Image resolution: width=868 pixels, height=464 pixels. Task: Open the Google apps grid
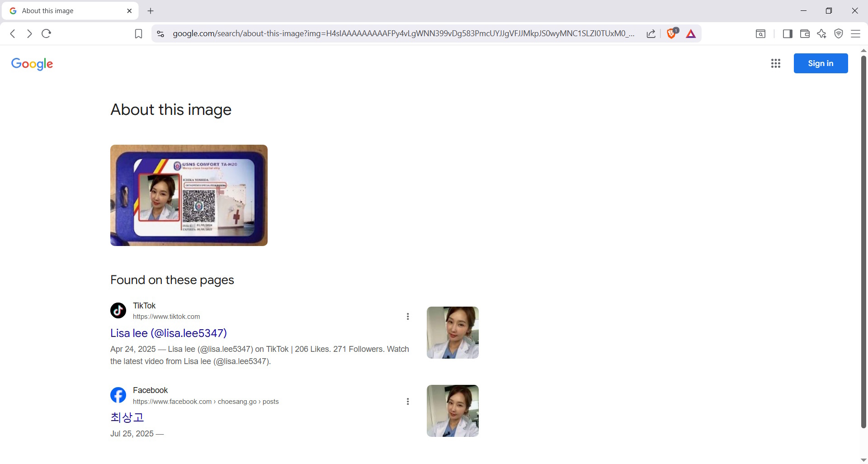click(776, 63)
